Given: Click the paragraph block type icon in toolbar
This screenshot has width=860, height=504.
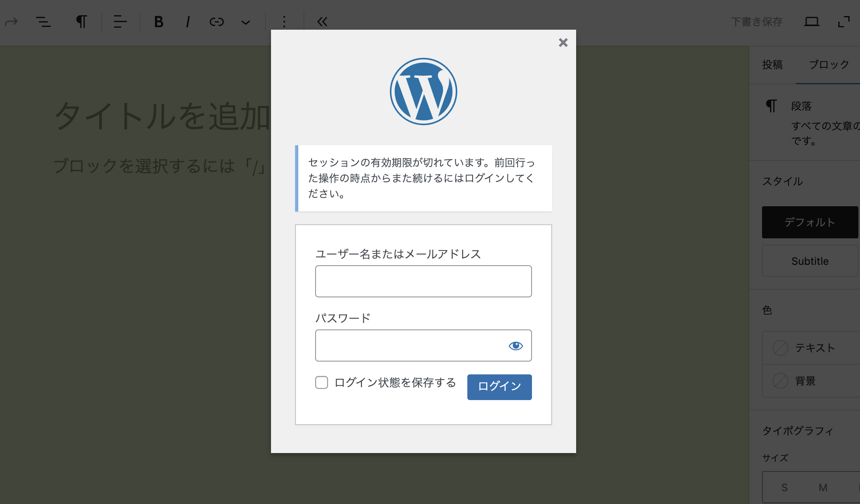Looking at the screenshot, I should [82, 22].
